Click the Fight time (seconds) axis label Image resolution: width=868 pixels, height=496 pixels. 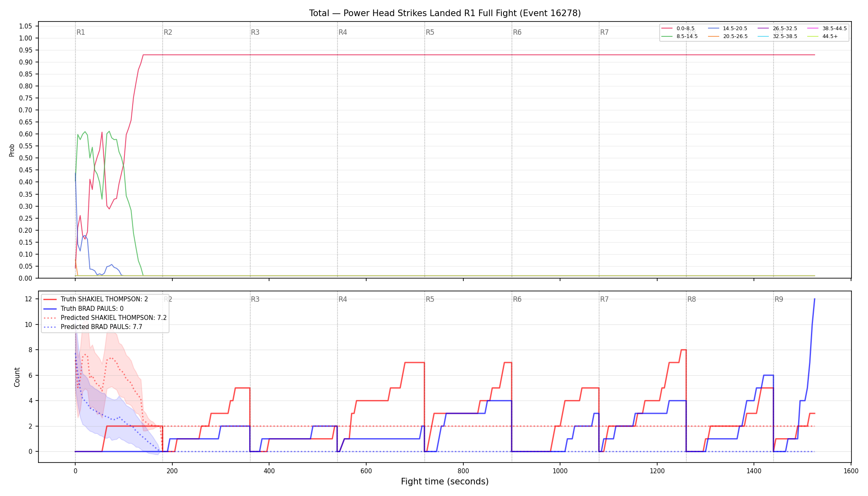tap(445, 482)
